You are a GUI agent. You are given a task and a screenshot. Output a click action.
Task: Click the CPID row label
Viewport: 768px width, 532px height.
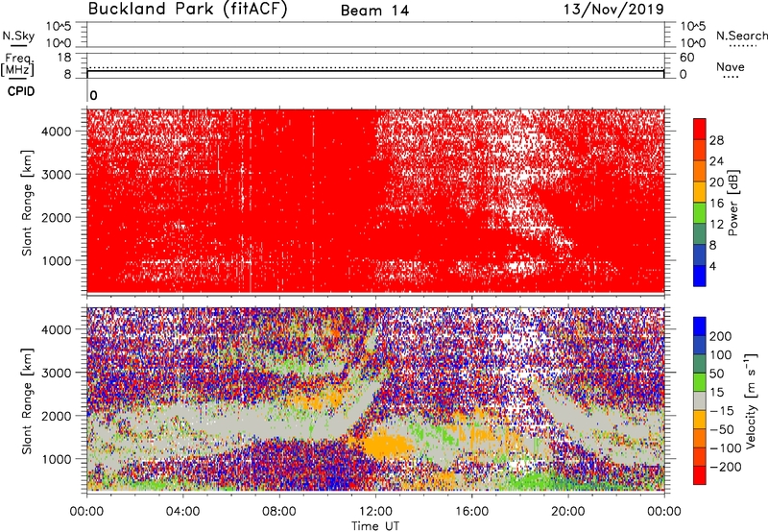click(21, 91)
